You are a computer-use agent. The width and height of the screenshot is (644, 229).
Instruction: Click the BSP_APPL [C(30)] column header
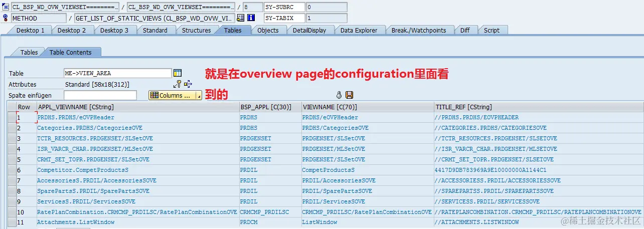pyautogui.click(x=270, y=107)
